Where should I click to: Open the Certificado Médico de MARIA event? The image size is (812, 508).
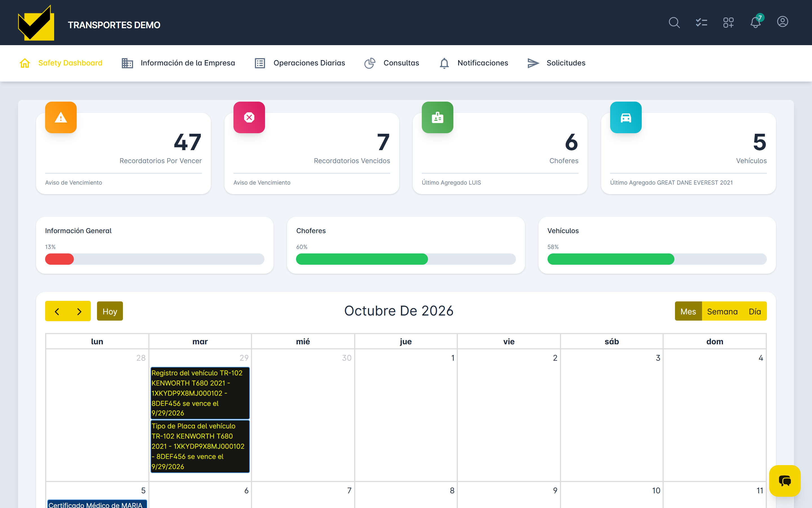(x=97, y=504)
